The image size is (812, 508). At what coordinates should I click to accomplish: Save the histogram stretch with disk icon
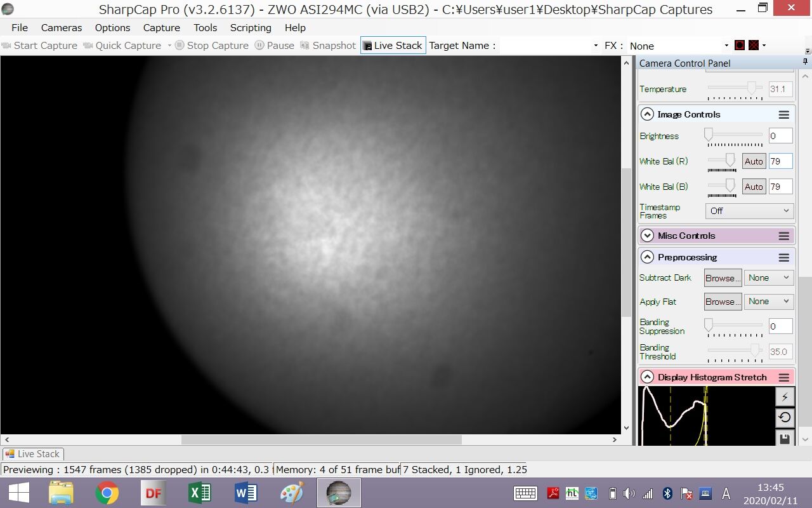pos(785,438)
